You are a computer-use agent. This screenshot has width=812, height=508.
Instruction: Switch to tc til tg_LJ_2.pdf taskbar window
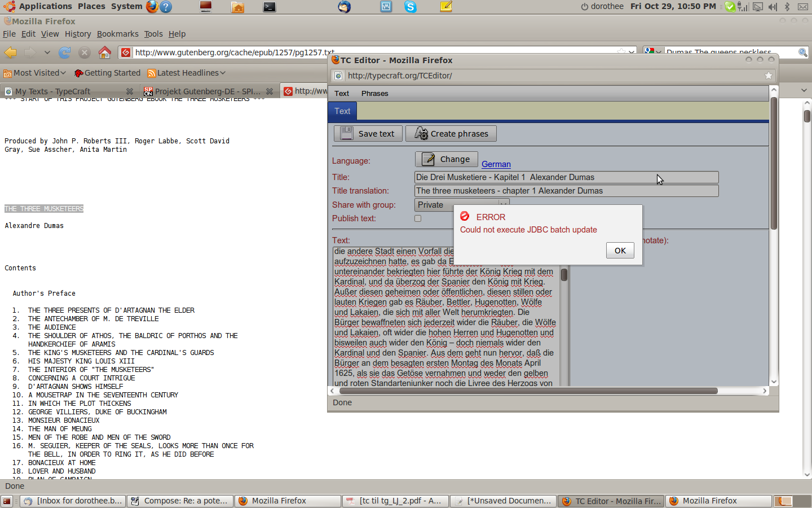[x=395, y=501]
